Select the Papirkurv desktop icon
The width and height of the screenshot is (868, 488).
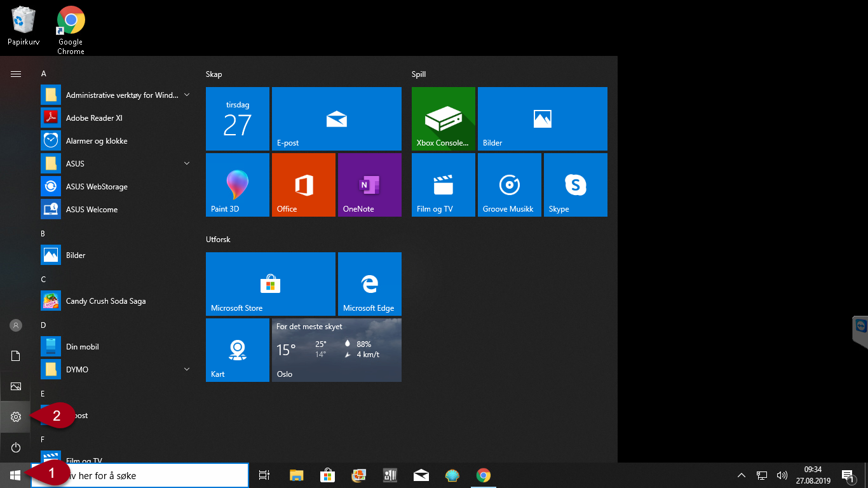24,26
